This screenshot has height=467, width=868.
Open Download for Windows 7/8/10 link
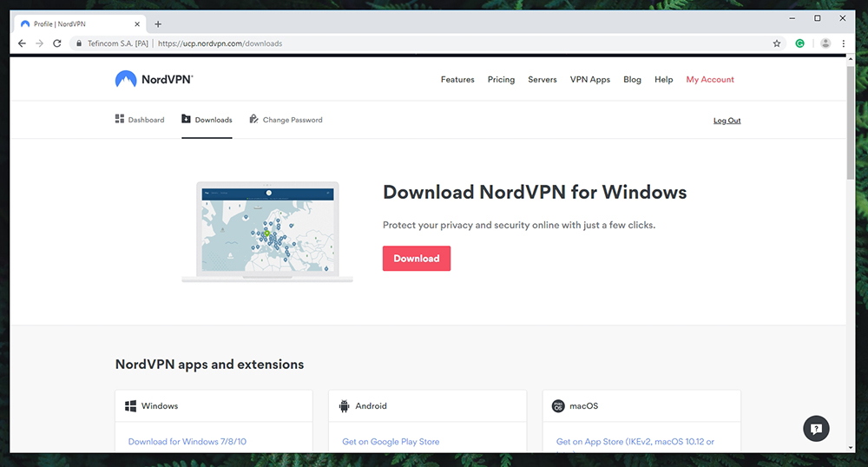187,442
